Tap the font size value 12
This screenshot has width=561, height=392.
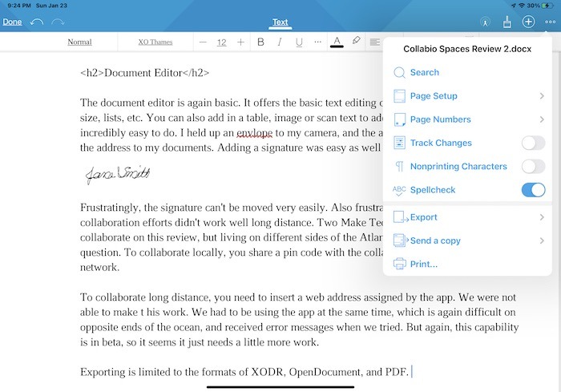(221, 42)
